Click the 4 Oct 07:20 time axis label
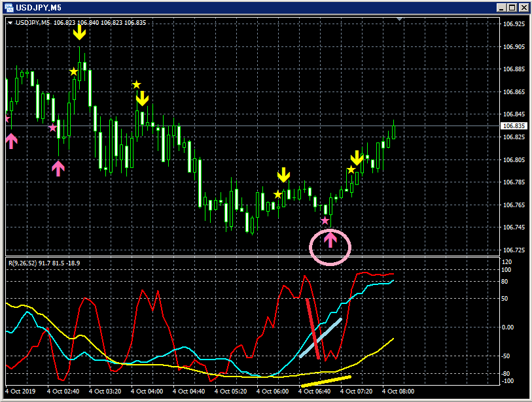 (356, 392)
